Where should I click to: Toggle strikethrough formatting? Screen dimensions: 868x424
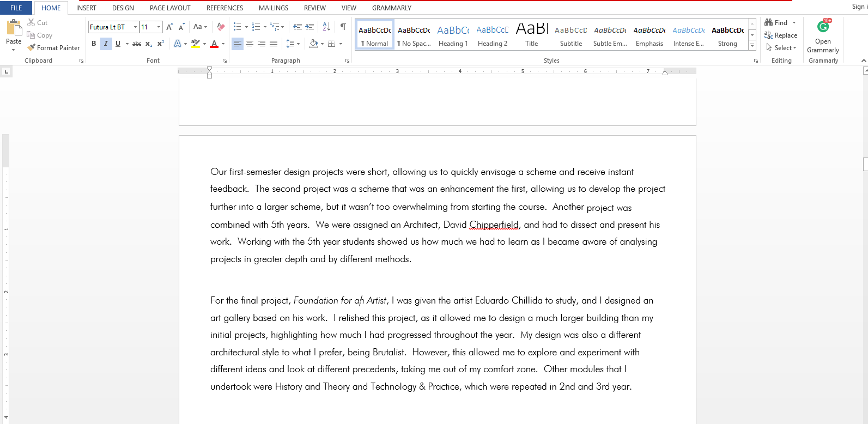point(137,44)
